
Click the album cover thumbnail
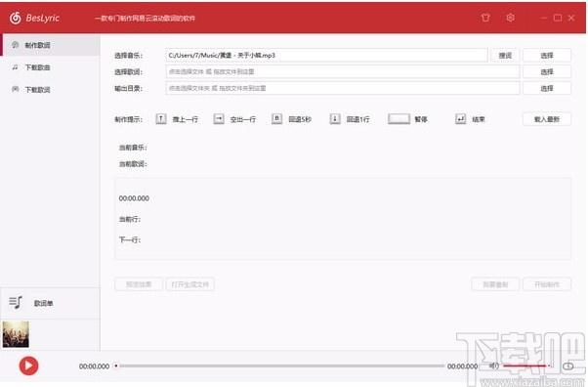[16, 334]
